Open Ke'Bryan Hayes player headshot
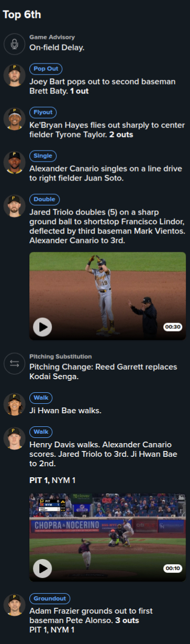Image resolution: width=190 pixels, height=644 pixels. [15, 119]
